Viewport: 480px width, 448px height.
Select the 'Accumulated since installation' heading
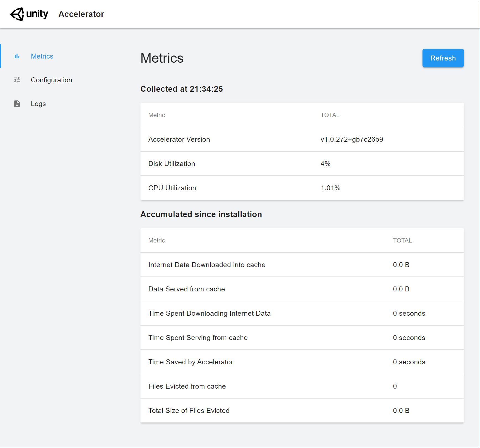tap(201, 214)
